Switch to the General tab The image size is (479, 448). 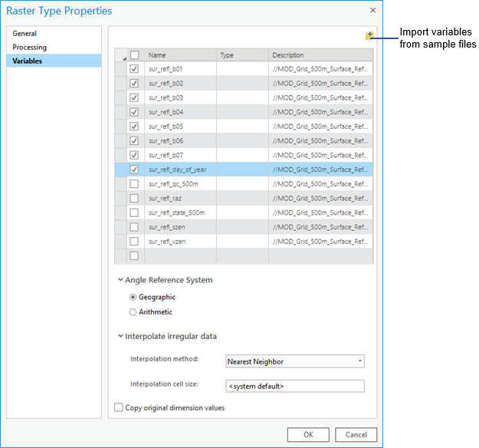point(25,34)
